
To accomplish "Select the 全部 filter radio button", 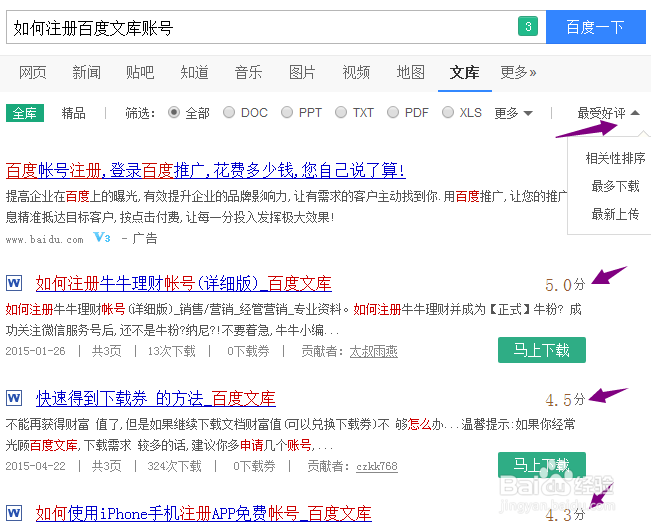I will pyautogui.click(x=174, y=112).
